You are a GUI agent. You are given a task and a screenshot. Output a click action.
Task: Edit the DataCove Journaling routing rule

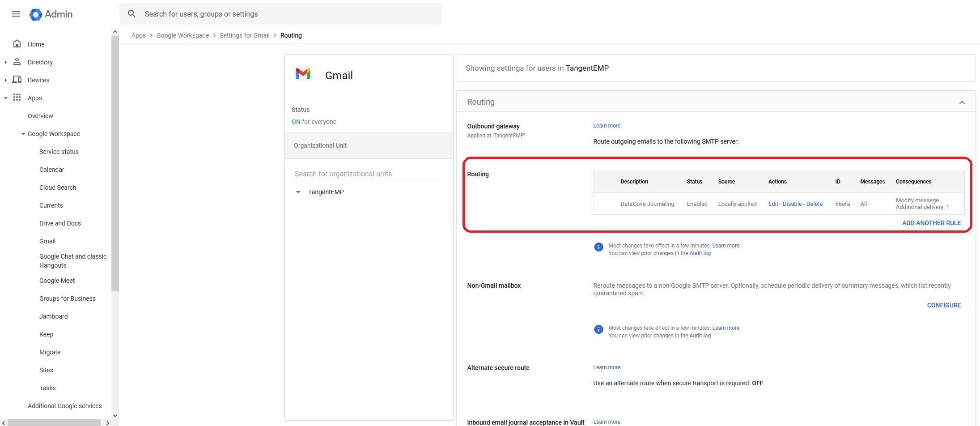tap(773, 204)
